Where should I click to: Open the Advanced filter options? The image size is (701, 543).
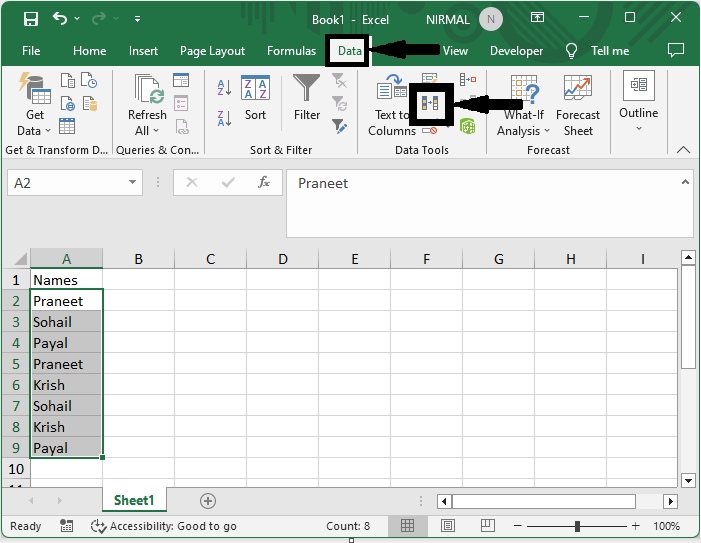pos(339,126)
